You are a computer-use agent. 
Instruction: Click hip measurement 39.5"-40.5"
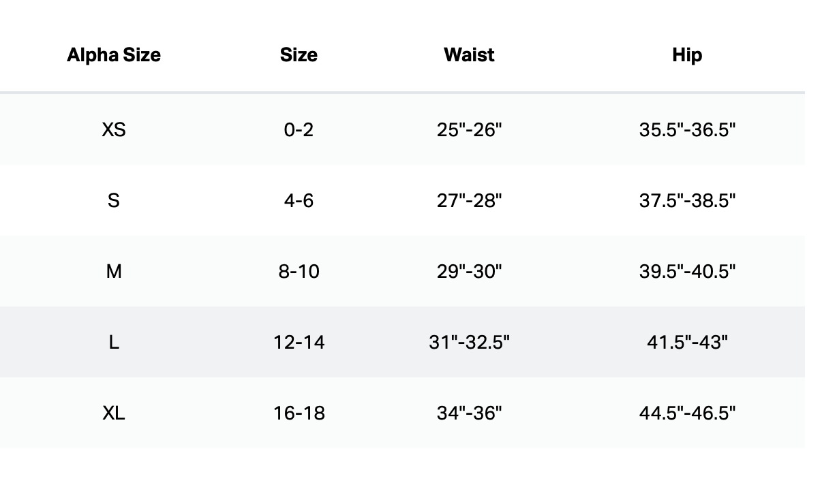687,271
